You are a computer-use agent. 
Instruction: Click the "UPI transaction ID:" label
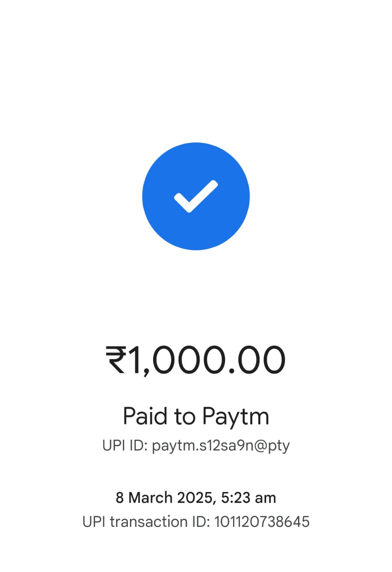click(146, 522)
